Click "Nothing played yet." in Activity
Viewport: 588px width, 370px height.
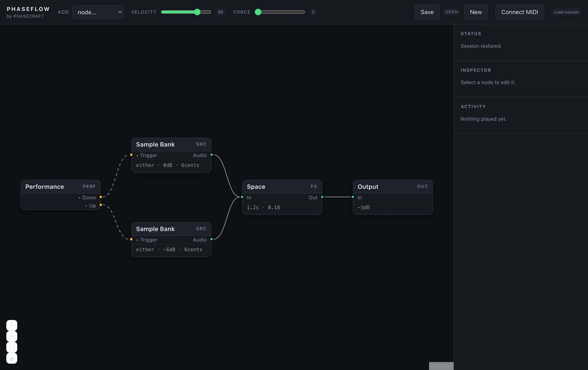coord(484,119)
